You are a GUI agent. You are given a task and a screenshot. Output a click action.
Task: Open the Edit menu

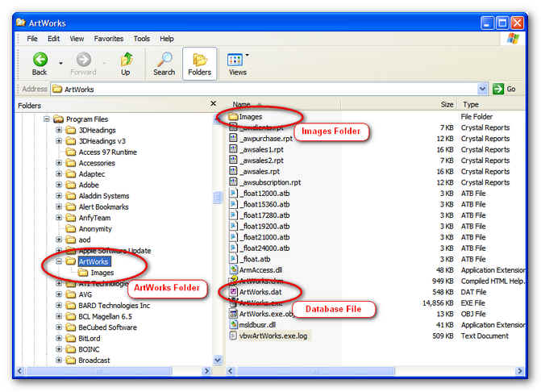53,39
